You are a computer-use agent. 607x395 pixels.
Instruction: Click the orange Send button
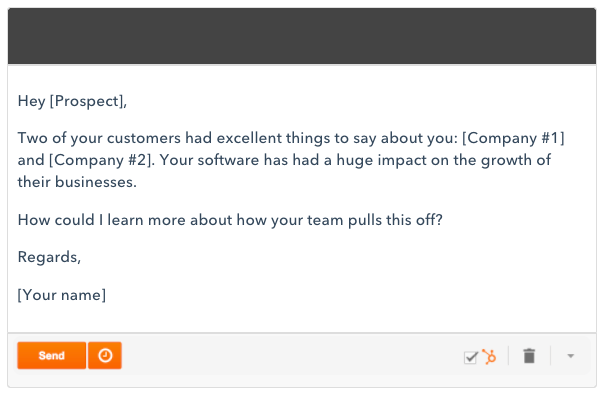point(51,355)
